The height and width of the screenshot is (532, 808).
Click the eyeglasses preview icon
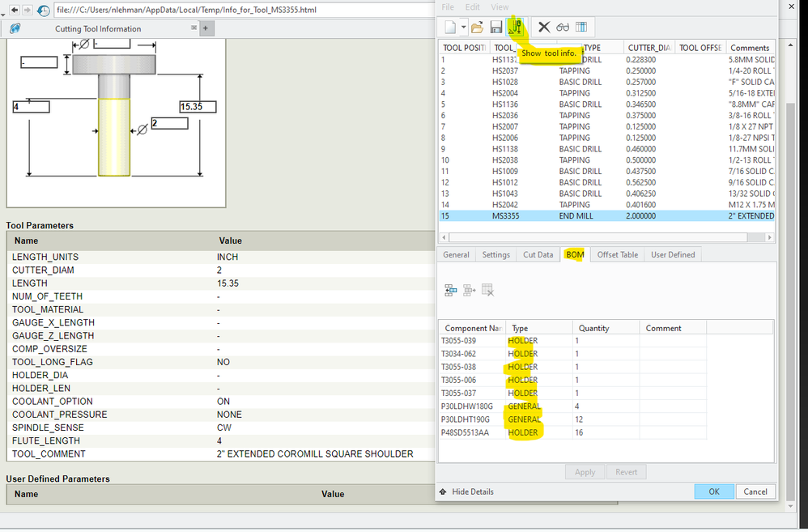point(562,28)
